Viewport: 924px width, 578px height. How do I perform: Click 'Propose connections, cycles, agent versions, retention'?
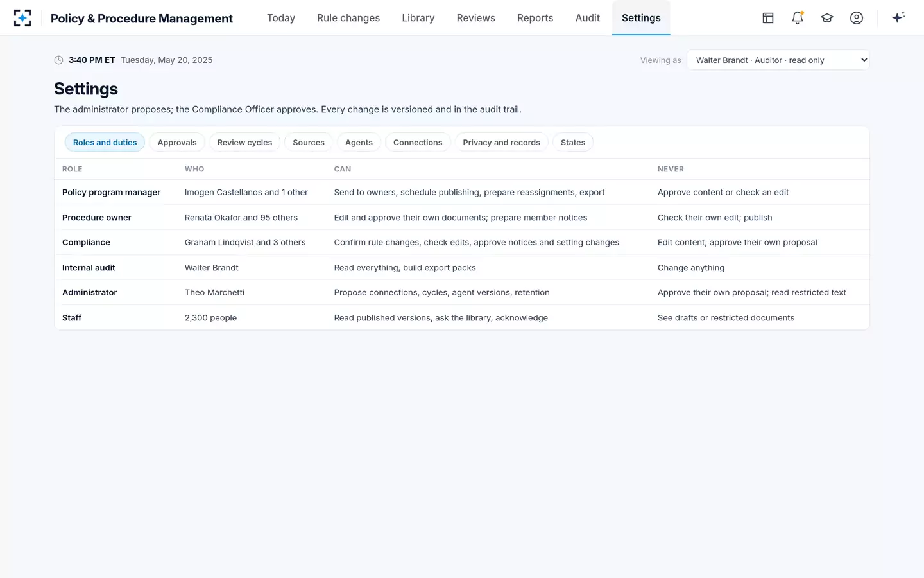tap(442, 292)
